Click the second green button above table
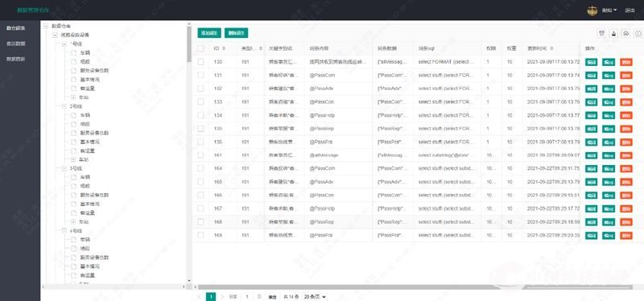The image size is (644, 301). pyautogui.click(x=236, y=33)
